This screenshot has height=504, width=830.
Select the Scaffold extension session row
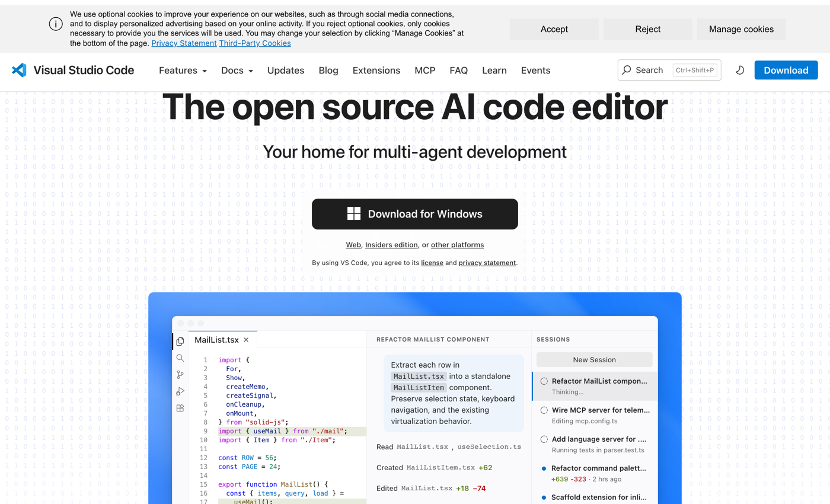click(x=595, y=497)
